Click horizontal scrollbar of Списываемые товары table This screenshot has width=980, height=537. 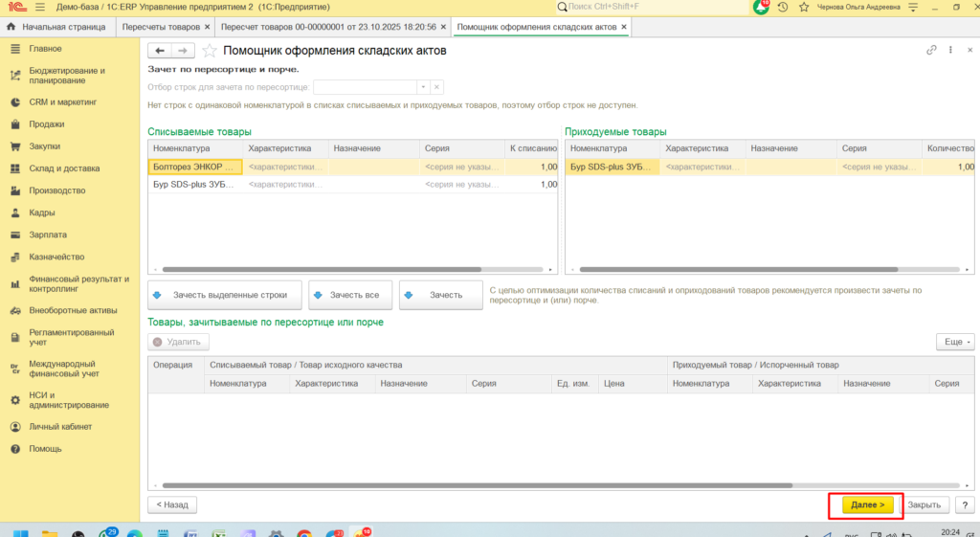pos(322,269)
